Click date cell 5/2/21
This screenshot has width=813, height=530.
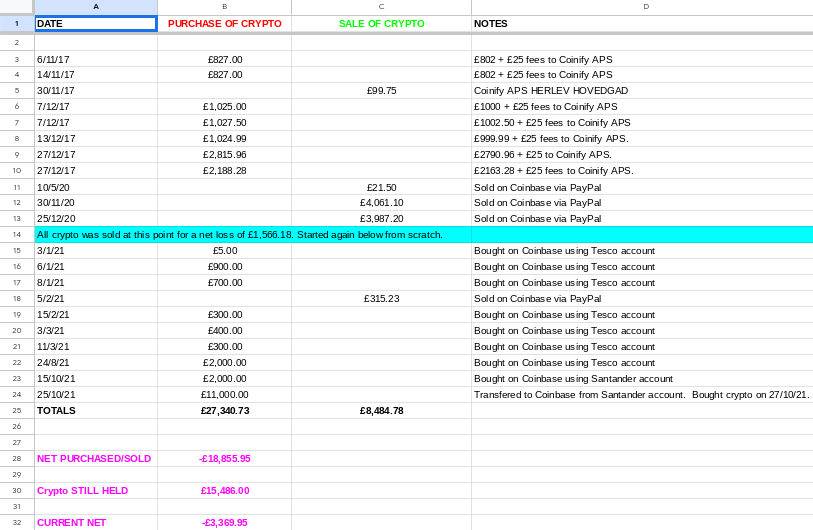[x=96, y=298]
